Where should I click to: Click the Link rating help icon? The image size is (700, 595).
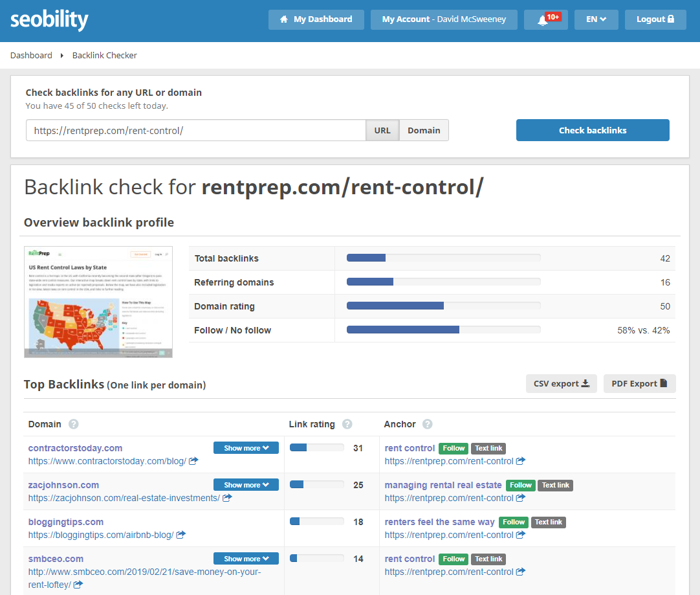(347, 424)
